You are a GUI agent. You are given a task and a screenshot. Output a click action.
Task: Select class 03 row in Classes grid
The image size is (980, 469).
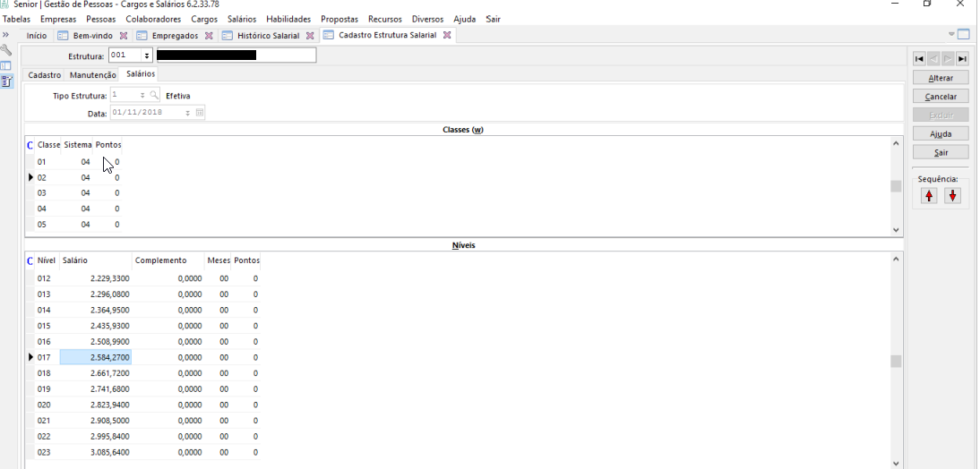[42, 193]
